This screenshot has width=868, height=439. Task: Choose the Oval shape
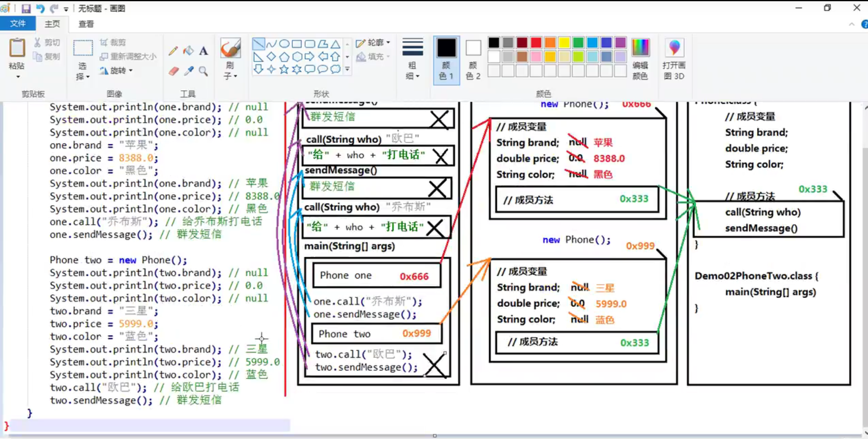point(284,44)
